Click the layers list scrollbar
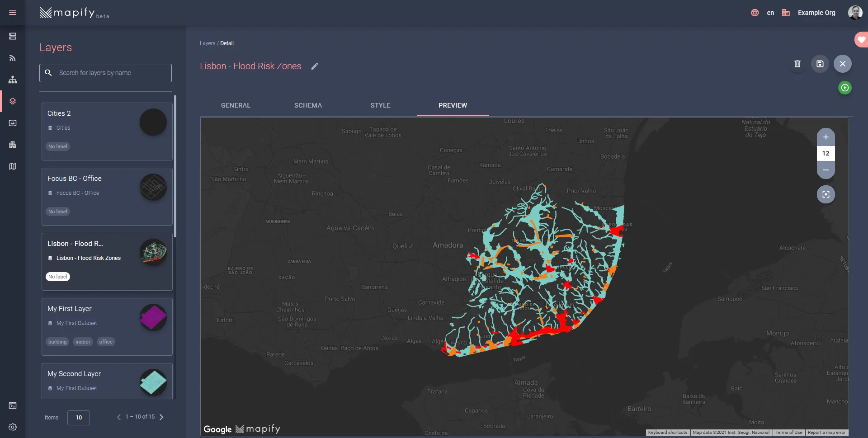 pos(175,166)
